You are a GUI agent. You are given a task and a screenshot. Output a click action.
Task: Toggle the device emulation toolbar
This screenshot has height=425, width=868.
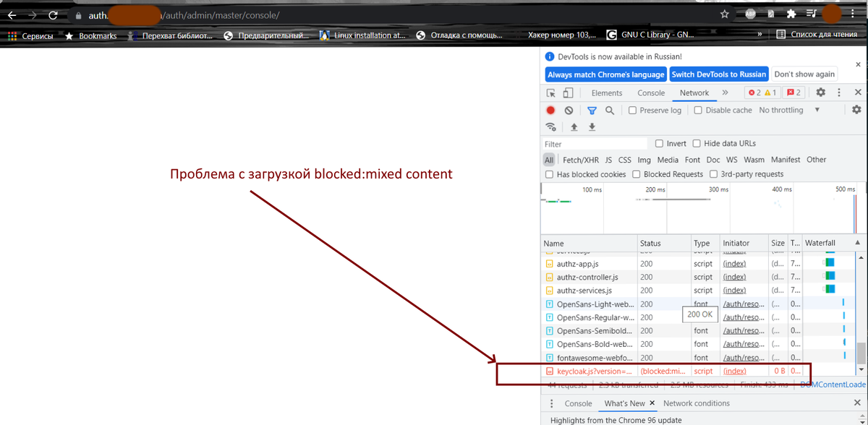point(568,93)
